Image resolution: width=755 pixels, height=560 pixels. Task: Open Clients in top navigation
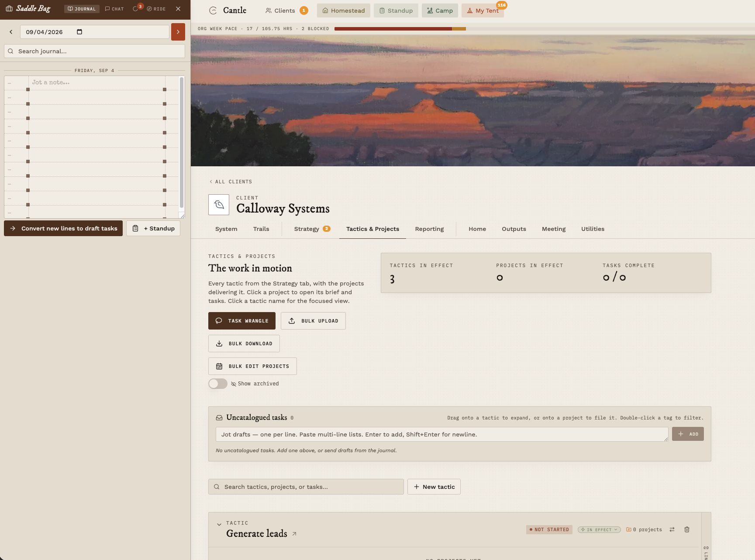pyautogui.click(x=286, y=10)
